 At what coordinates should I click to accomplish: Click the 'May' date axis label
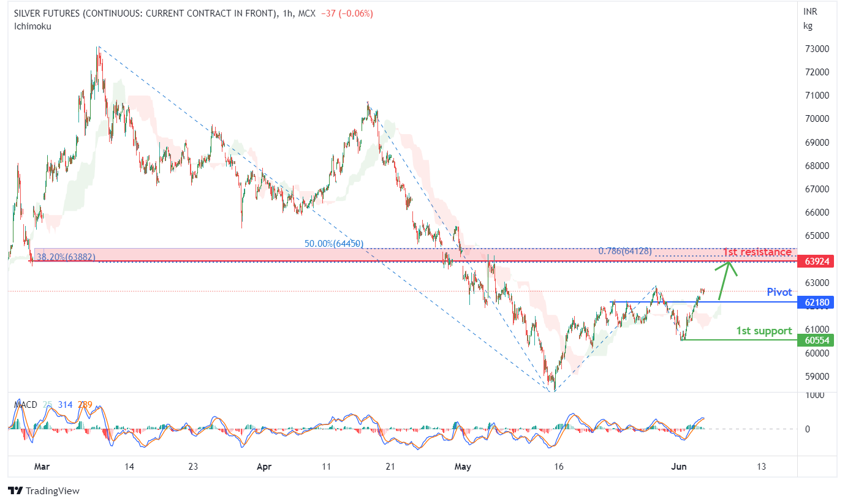[463, 467]
